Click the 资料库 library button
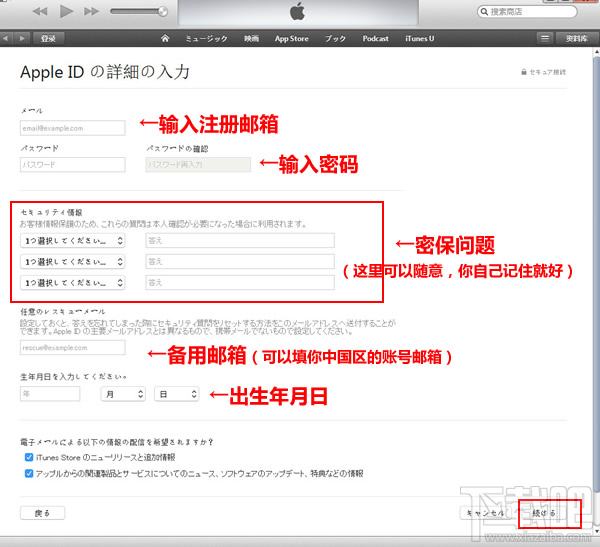This screenshot has height=547, width=600. coord(577,39)
